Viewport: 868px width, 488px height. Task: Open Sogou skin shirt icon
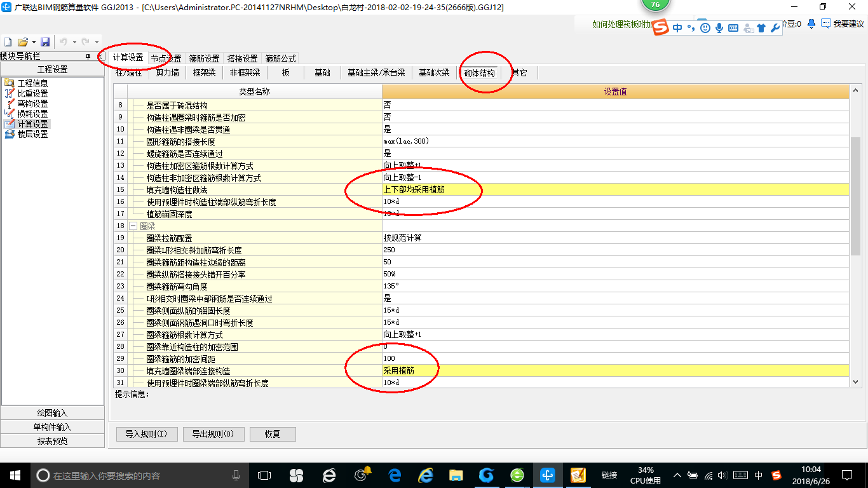coord(761,28)
